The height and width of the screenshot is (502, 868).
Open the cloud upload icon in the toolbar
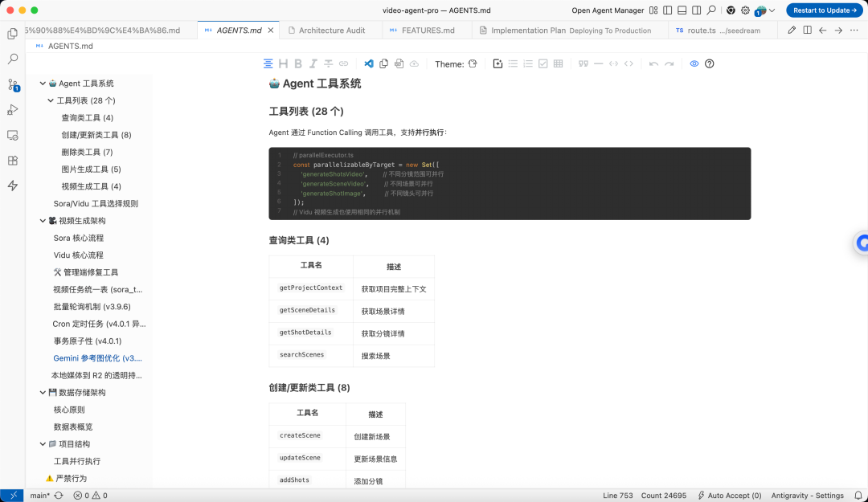(x=414, y=63)
